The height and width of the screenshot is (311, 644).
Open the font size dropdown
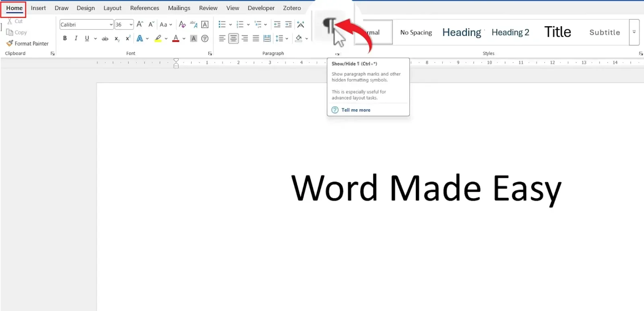click(x=131, y=25)
